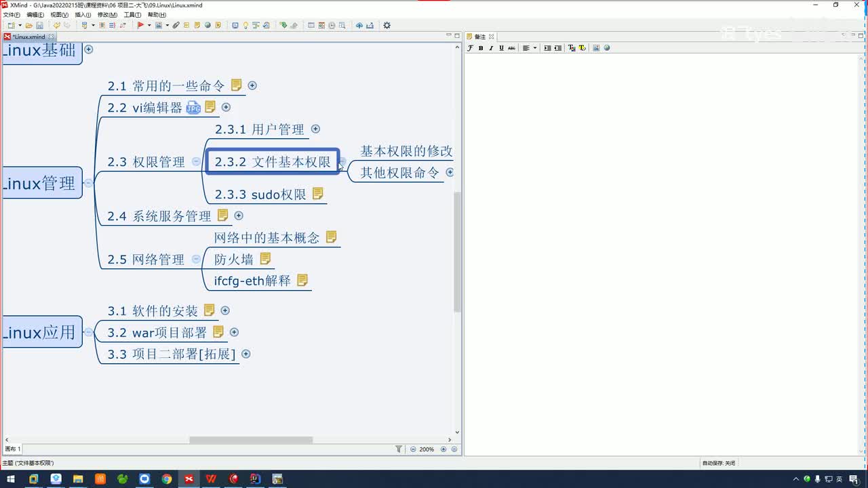Image resolution: width=868 pixels, height=488 pixels.
Task: Open note icon on ifcfg-eth解释
Action: click(x=302, y=280)
